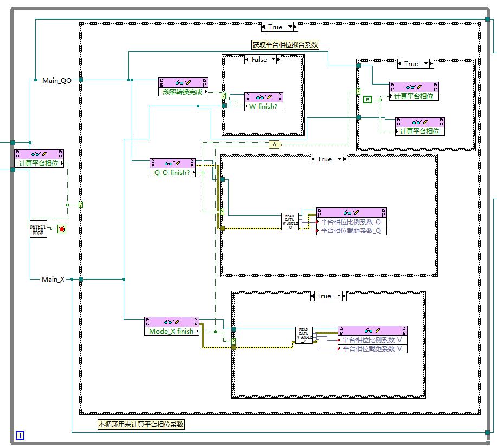Viewport: 497px width, 448px height.
Task: Expand selector dropdown of case containing W_ANGLE_V
Action: [x=339, y=296]
